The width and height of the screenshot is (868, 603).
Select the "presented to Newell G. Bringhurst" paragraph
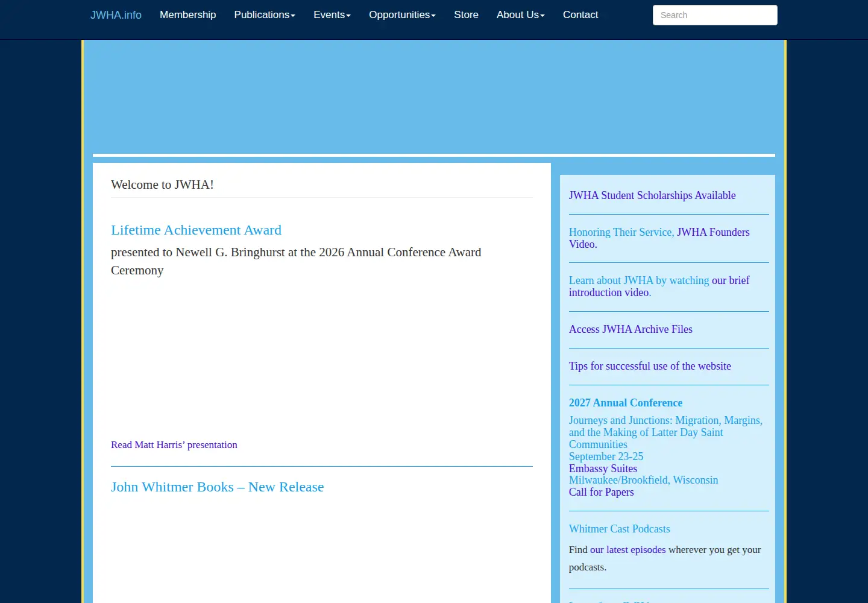click(x=296, y=261)
